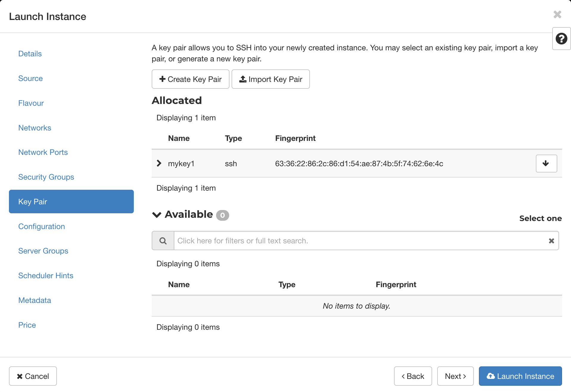571x392 pixels.
Task: Expand the mykey1 row details chevron
Action: pos(159,163)
